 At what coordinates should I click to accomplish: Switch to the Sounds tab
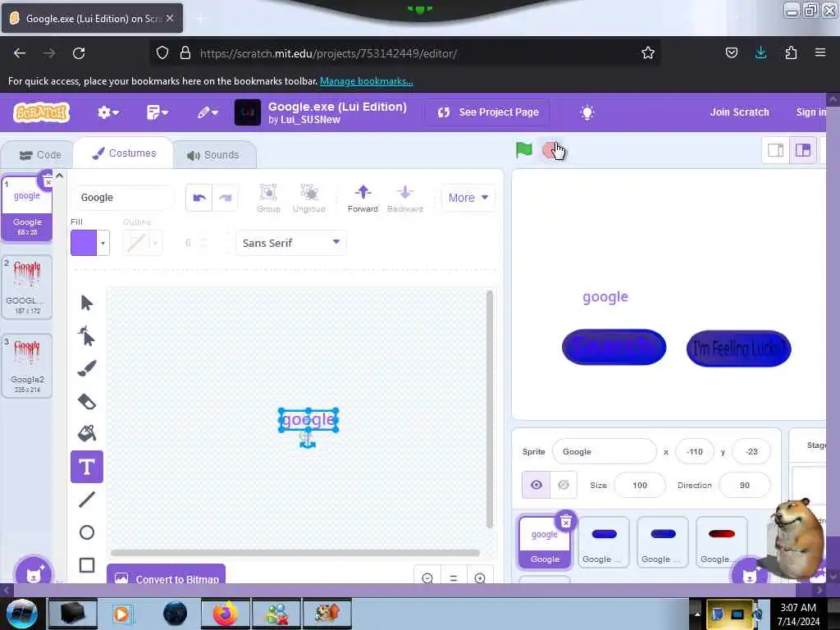click(213, 155)
